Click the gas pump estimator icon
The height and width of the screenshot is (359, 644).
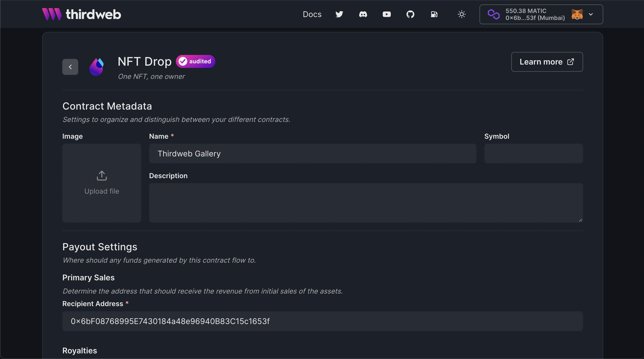pos(434,14)
